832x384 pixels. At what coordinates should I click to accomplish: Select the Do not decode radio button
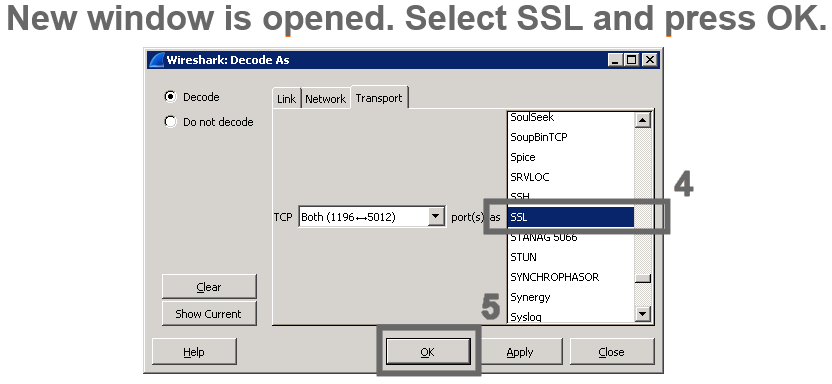pyautogui.click(x=170, y=121)
